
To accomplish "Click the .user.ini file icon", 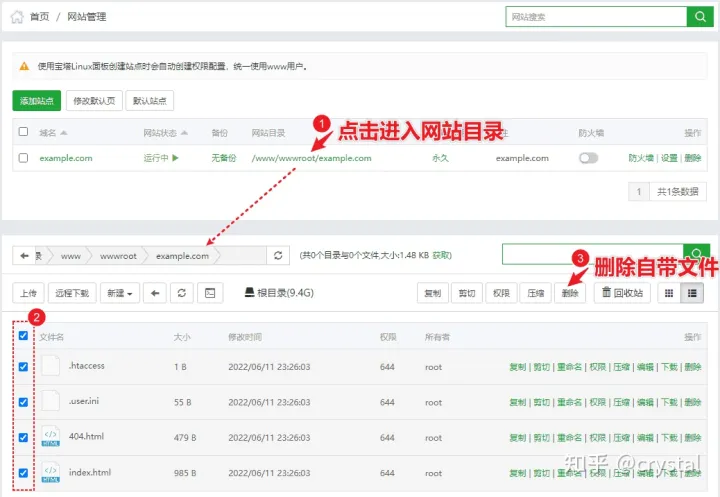I will pyautogui.click(x=51, y=401).
